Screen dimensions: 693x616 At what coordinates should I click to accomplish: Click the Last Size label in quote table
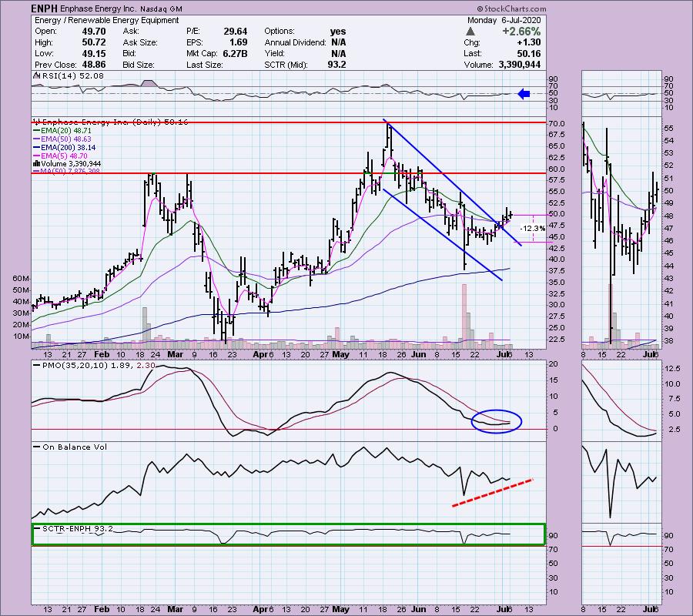click(x=205, y=65)
